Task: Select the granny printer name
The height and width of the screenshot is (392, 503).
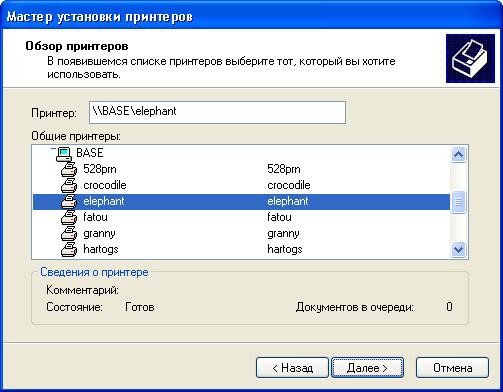Action: click(99, 233)
